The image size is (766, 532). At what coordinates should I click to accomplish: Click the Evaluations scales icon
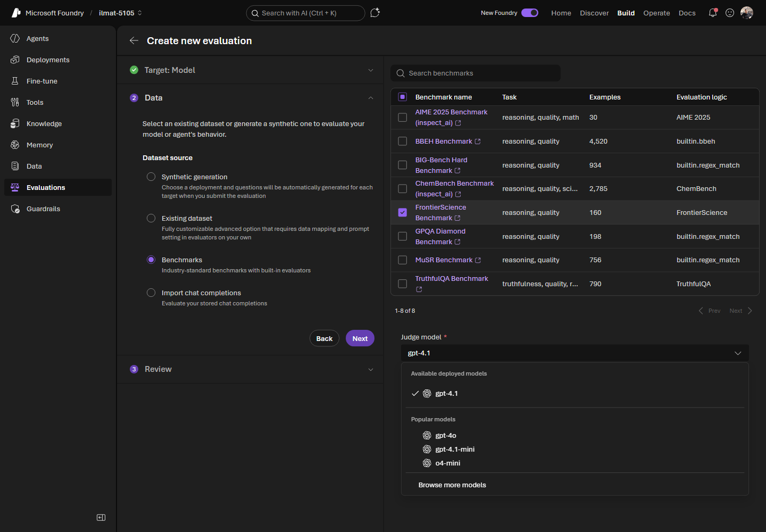click(x=15, y=187)
